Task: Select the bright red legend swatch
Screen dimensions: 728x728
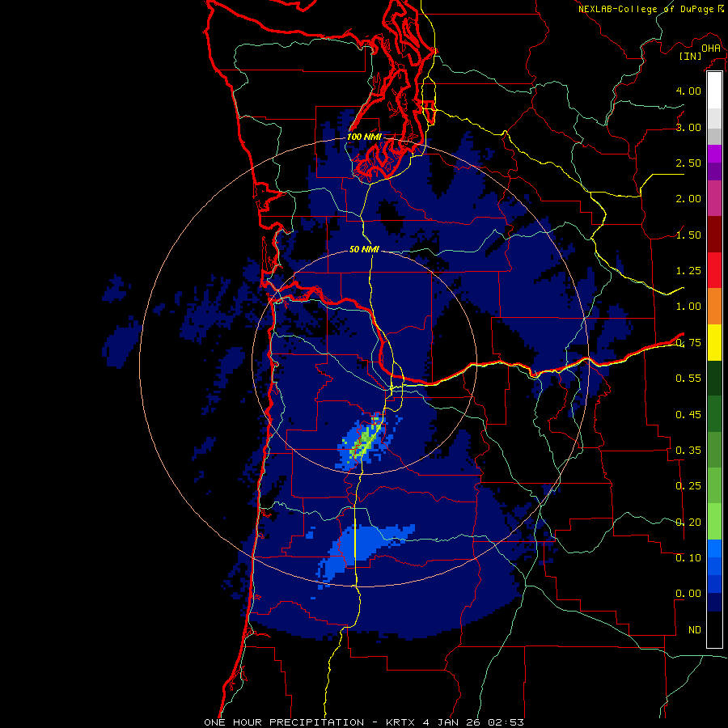Action: [x=714, y=270]
